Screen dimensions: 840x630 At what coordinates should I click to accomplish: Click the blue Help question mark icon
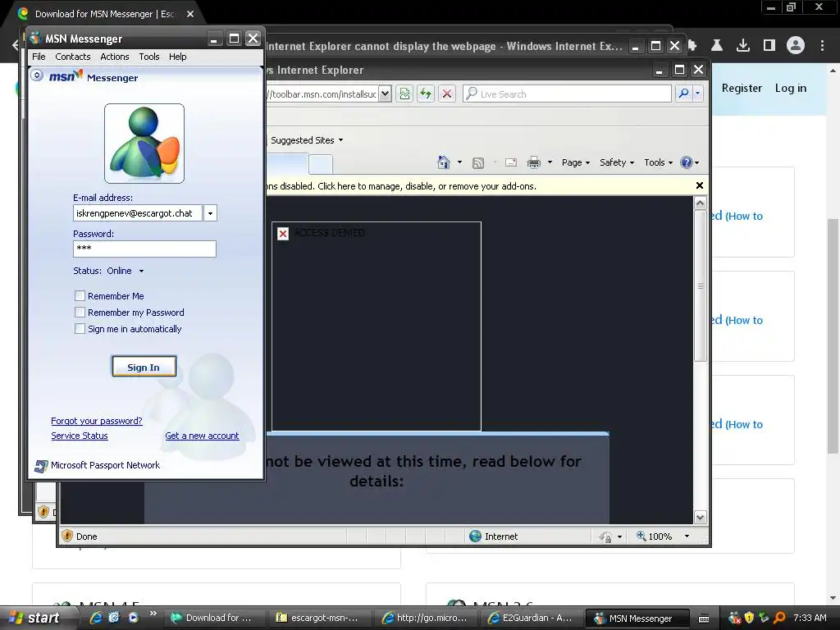pos(687,162)
